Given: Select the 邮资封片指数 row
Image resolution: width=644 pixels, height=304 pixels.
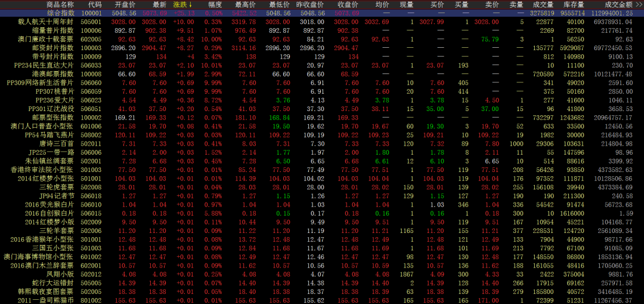Looking at the screenshot, I should 322,48.
